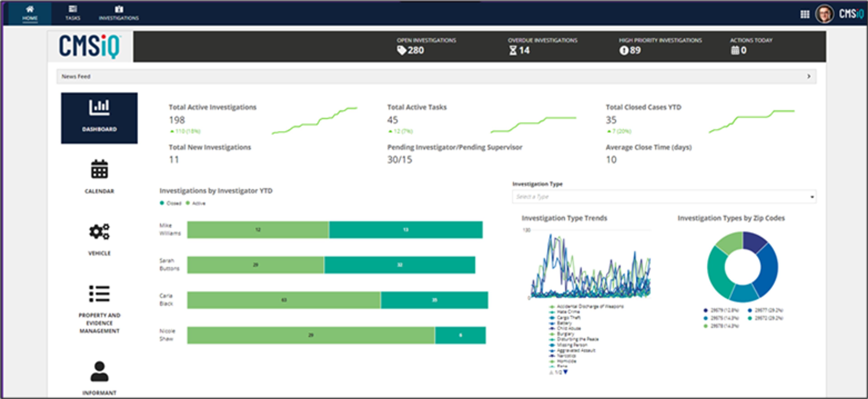Image resolution: width=868 pixels, height=399 pixels.
Task: Click Total Active Investigations value 198
Action: tap(177, 120)
